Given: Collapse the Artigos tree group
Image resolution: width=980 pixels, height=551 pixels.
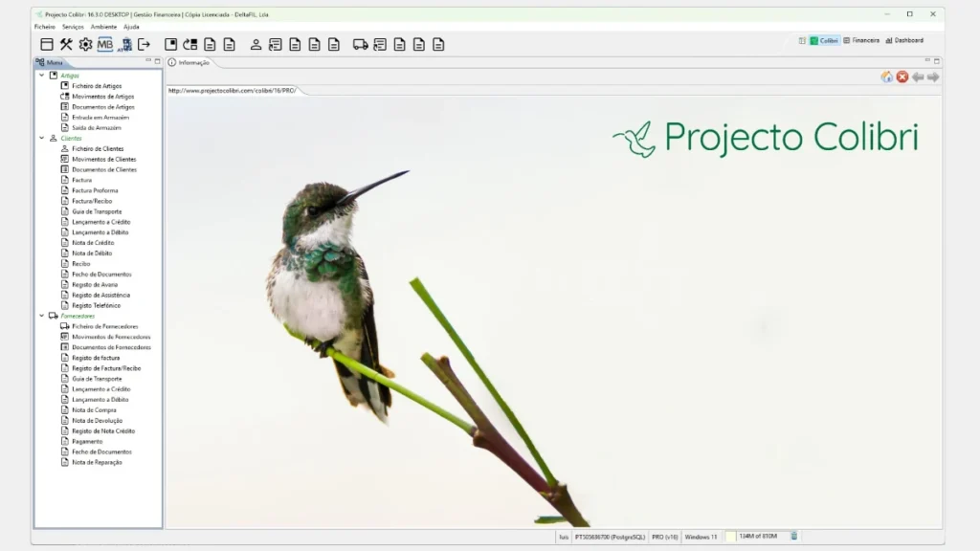Looking at the screenshot, I should [x=42, y=75].
